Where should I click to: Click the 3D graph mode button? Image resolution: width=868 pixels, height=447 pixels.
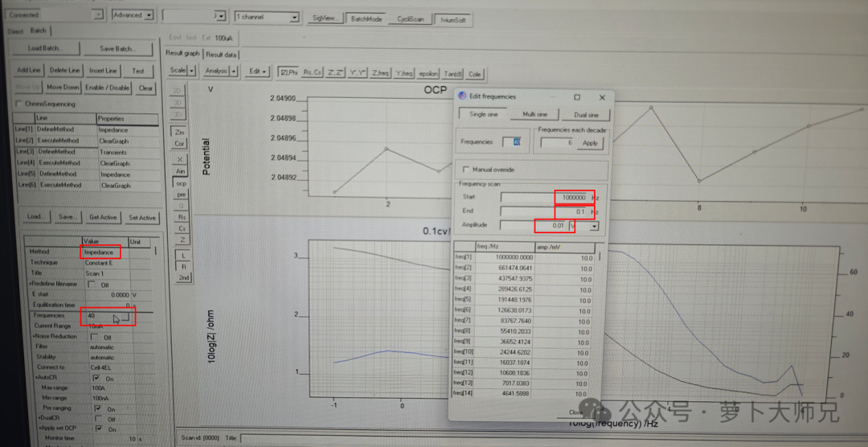tap(177, 102)
